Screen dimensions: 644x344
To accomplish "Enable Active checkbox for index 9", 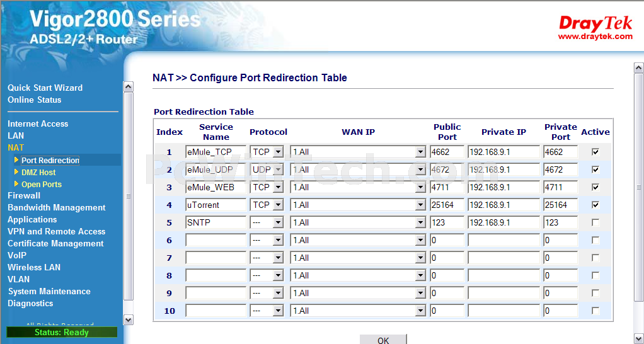I will tap(595, 293).
